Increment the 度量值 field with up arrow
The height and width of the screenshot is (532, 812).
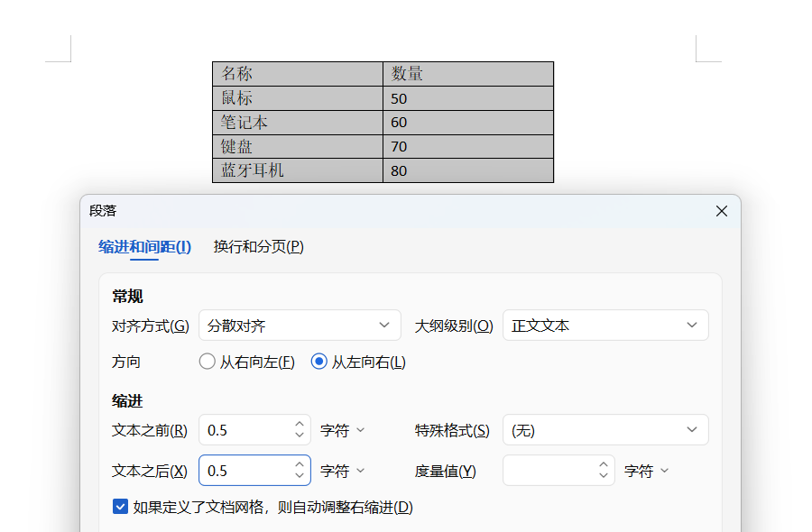(603, 465)
